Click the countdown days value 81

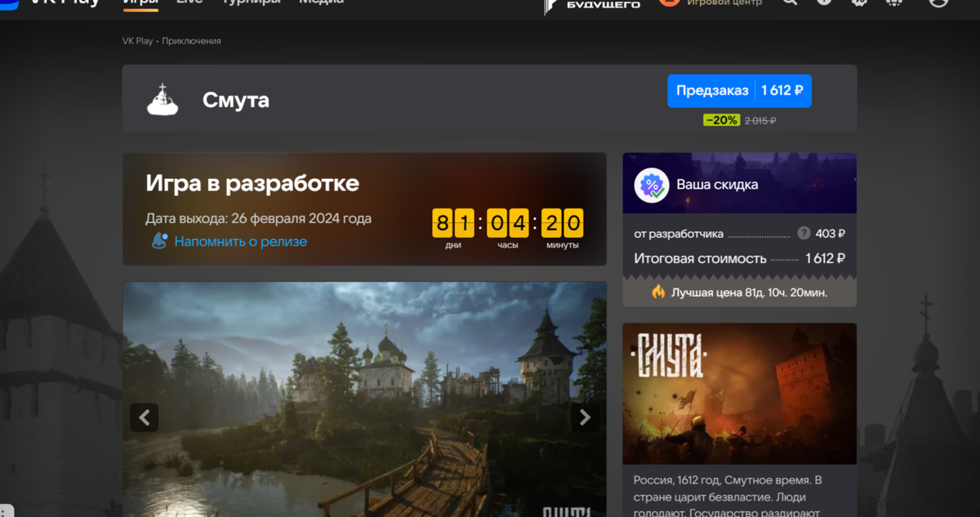pos(453,223)
